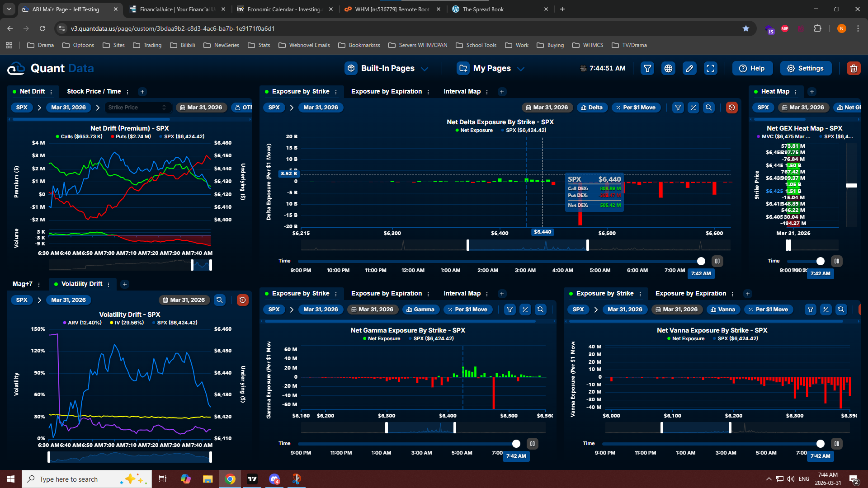Toggle the IV legend in Volatility Drift chart
This screenshot has height=488, width=868.
126,323
